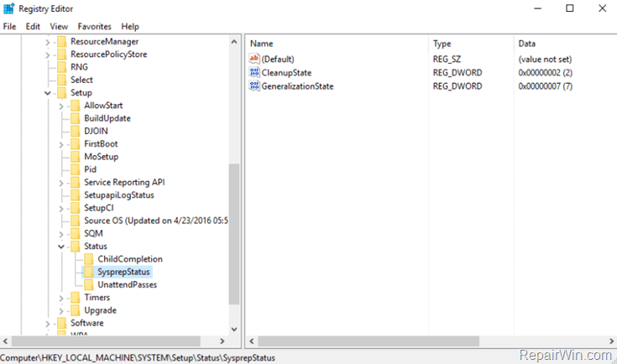
Task: Expand the Service Reporting API key
Action: [61, 183]
